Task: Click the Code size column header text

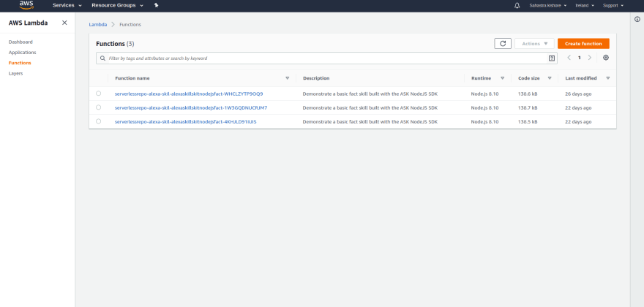Action: [529, 78]
